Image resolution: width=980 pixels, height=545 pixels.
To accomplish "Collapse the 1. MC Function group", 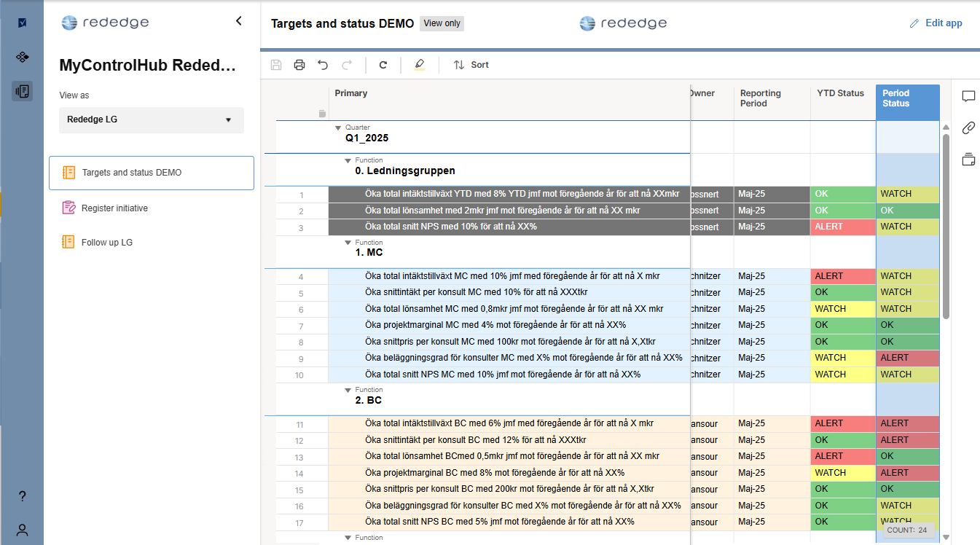I will click(x=348, y=243).
